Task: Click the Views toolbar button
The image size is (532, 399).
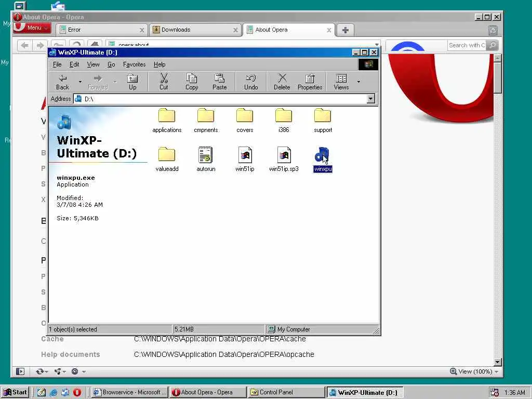Action: coord(341,82)
